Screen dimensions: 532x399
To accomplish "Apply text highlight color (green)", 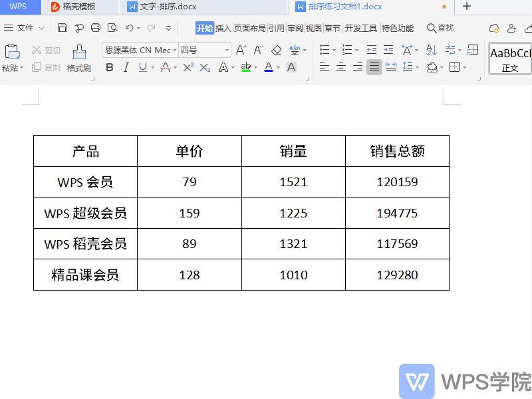I will [246, 68].
